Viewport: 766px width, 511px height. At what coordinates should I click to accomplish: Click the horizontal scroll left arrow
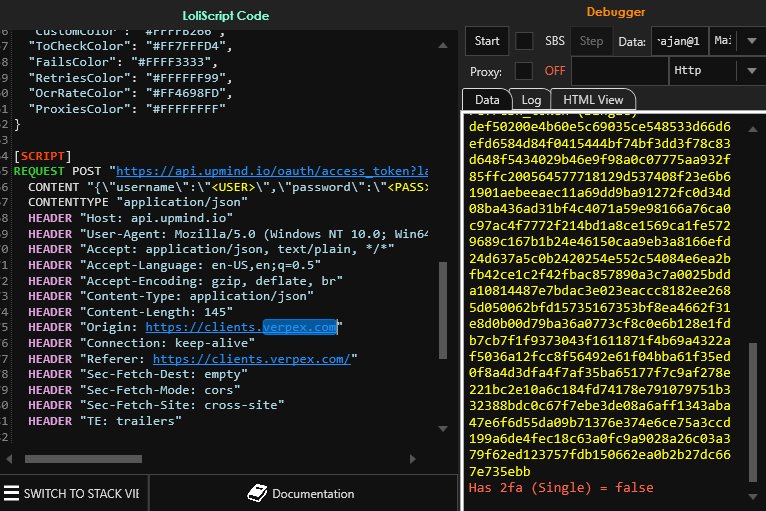(9, 459)
